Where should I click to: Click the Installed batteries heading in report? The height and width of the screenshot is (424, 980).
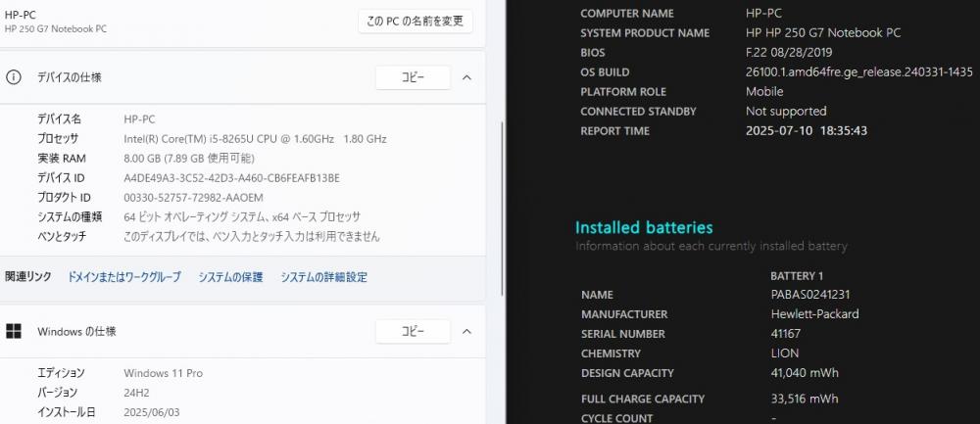click(644, 227)
